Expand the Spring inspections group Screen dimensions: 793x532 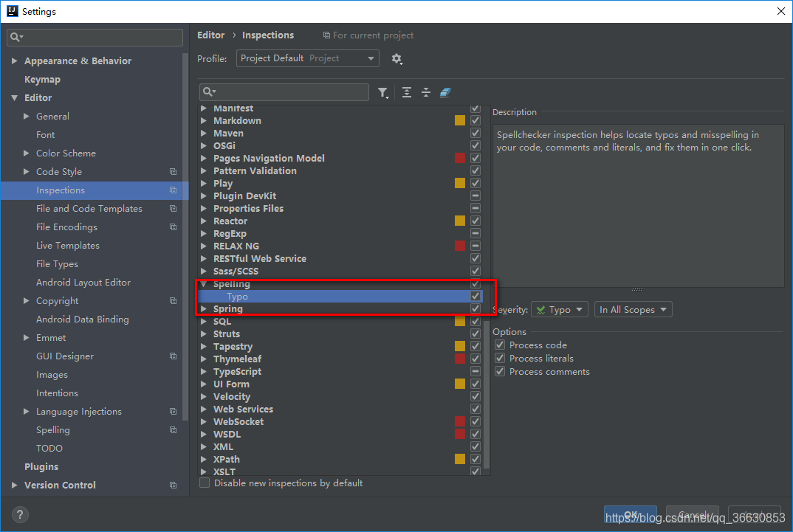tap(203, 308)
